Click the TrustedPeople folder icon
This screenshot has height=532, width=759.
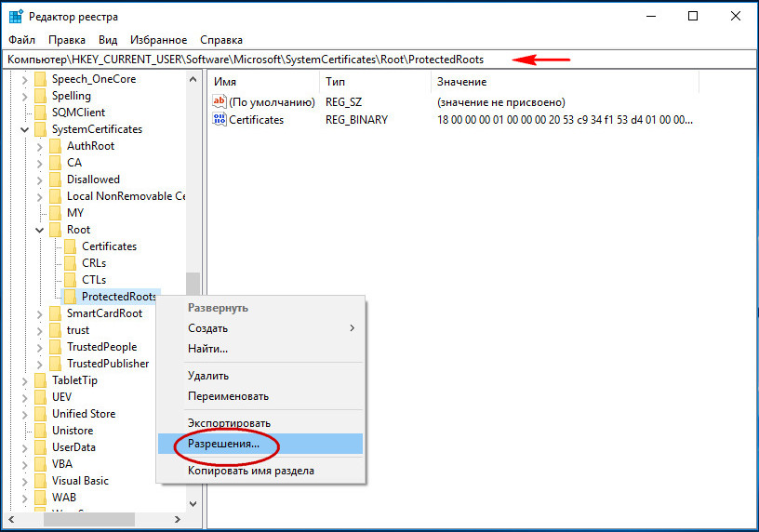[56, 347]
